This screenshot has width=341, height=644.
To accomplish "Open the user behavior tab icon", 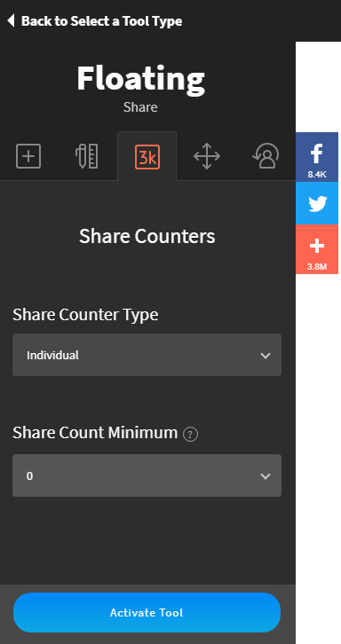I will [x=266, y=156].
